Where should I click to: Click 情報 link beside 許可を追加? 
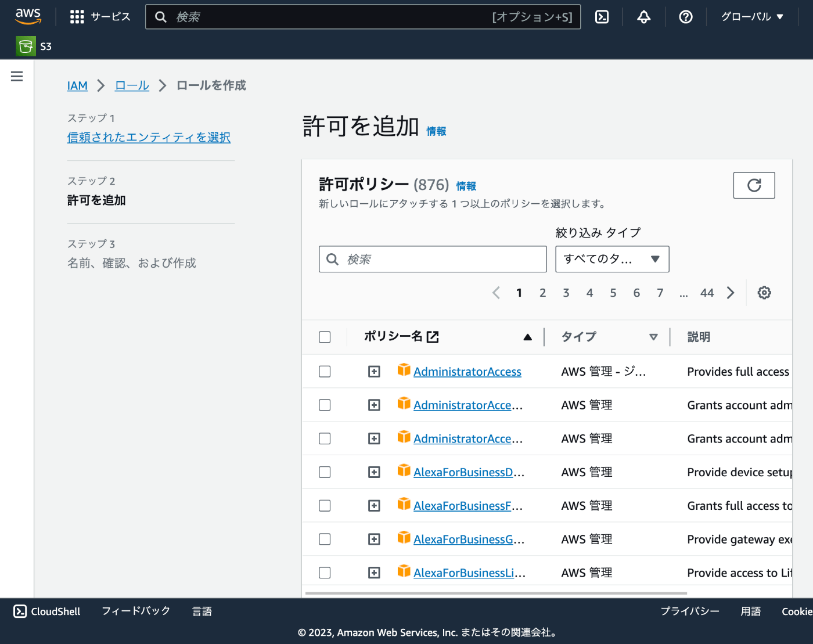[436, 131]
